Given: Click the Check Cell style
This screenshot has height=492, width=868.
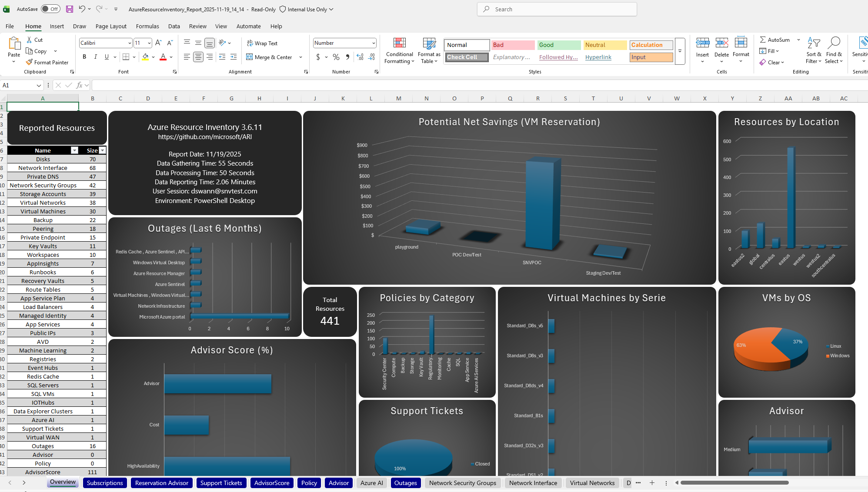Looking at the screenshot, I should pos(466,57).
